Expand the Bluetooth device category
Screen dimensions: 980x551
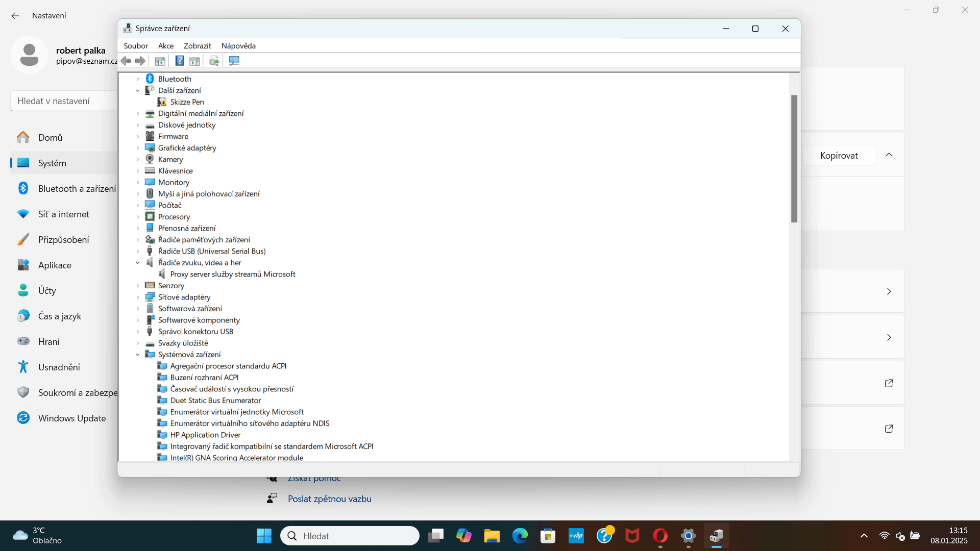(x=137, y=79)
